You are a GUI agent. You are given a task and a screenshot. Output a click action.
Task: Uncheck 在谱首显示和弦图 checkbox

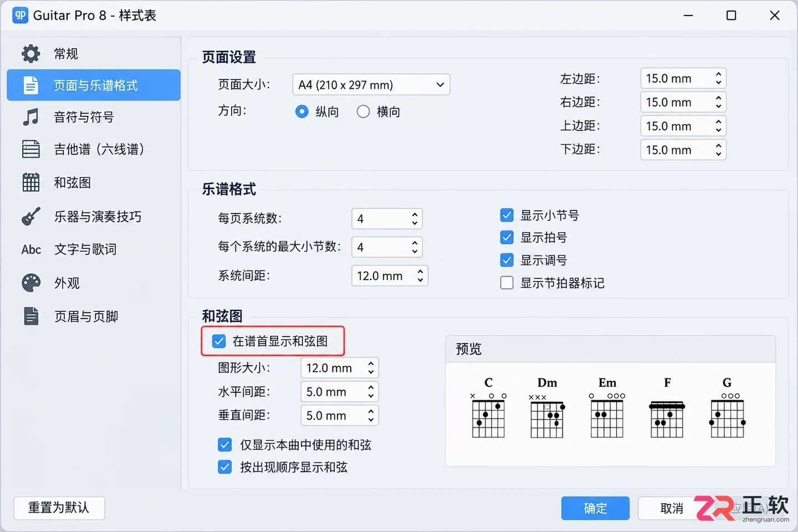pos(219,341)
